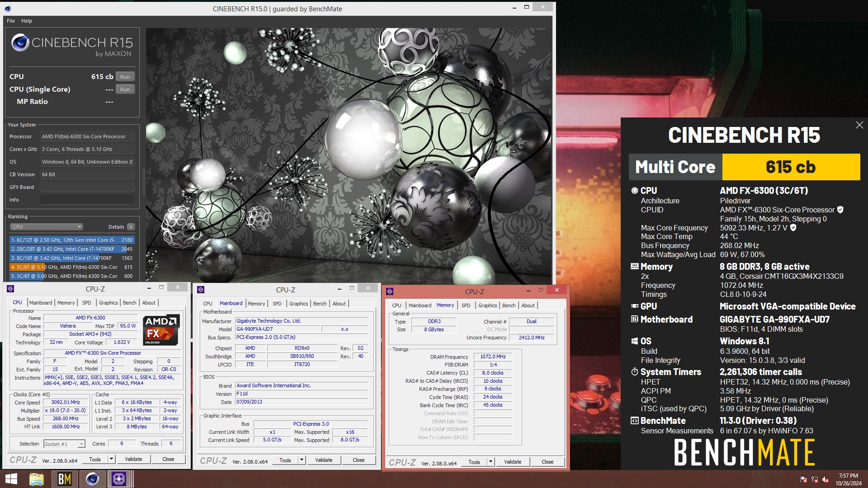Open About tab in middle CPU-Z

[339, 304]
